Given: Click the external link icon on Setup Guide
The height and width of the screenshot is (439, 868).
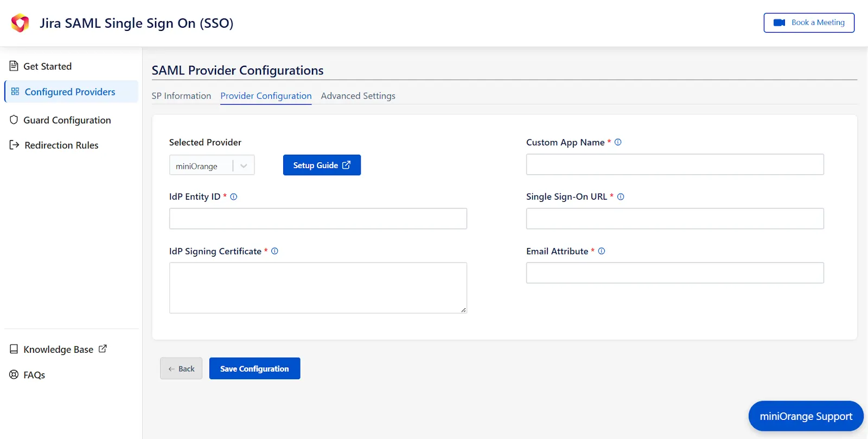Looking at the screenshot, I should click(346, 165).
